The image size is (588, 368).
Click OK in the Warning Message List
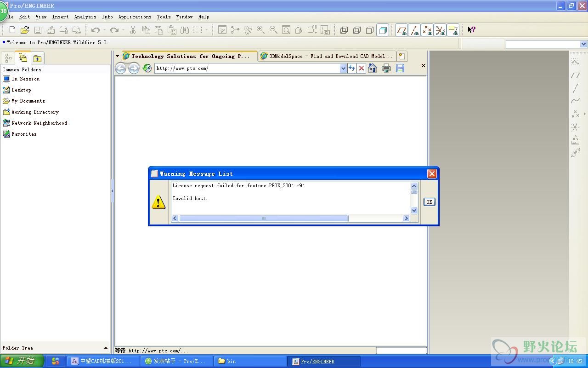coord(429,202)
